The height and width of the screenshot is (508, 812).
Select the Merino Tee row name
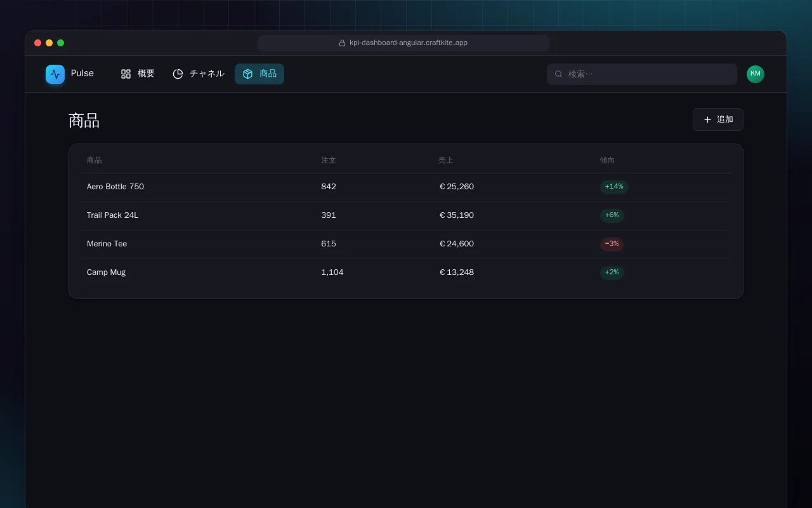click(x=107, y=244)
